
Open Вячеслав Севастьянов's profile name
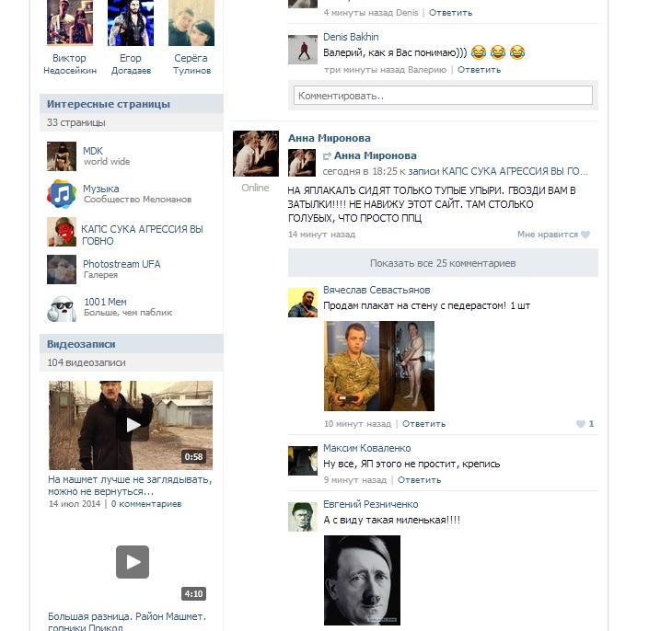[377, 291]
